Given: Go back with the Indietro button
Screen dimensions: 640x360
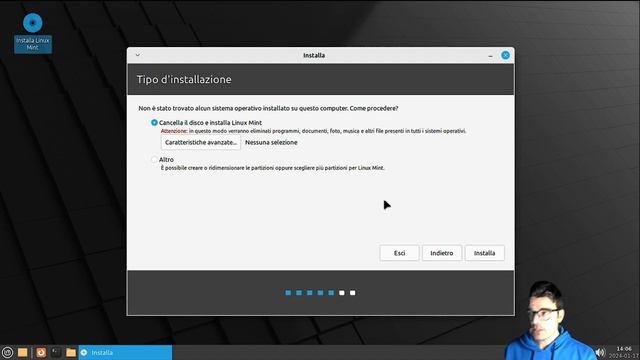Looking at the screenshot, I should 442,253.
